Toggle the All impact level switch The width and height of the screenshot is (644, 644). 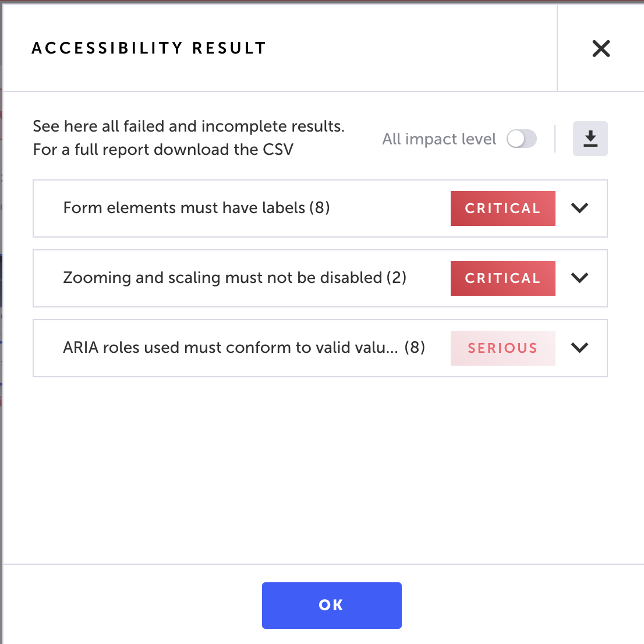(522, 139)
